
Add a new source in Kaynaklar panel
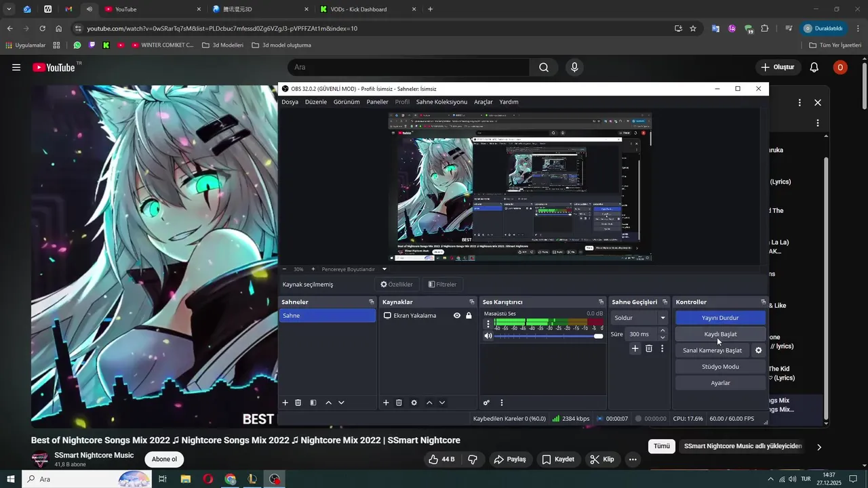pos(386,403)
